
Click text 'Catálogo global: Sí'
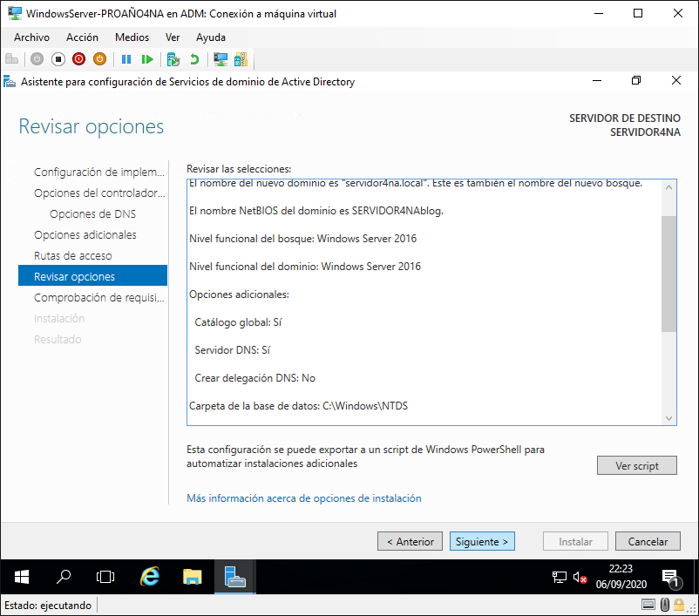(x=238, y=322)
